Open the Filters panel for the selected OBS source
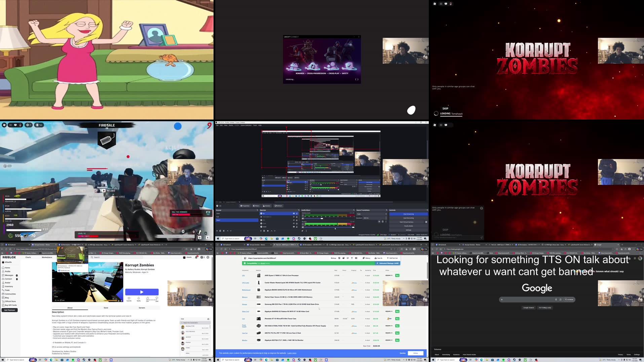The height and width of the screenshot is (362, 644). pyautogui.click(x=256, y=205)
